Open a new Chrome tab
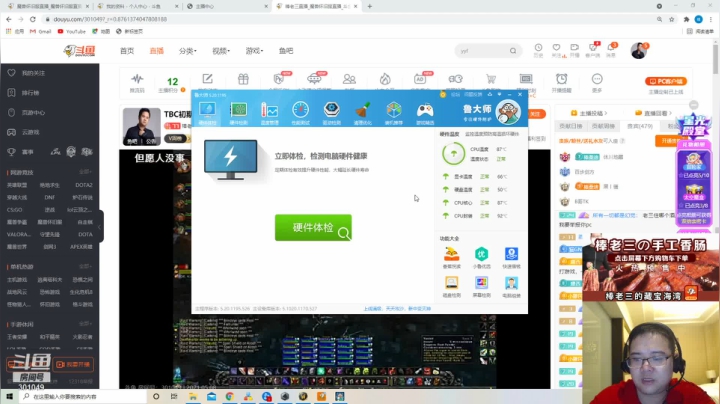The width and height of the screenshot is (720, 404). click(370, 6)
